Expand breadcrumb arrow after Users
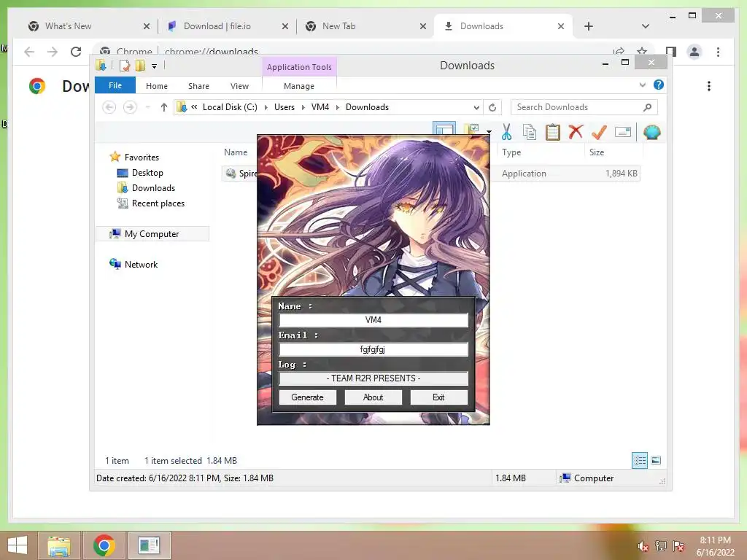The image size is (747, 560). [303, 107]
